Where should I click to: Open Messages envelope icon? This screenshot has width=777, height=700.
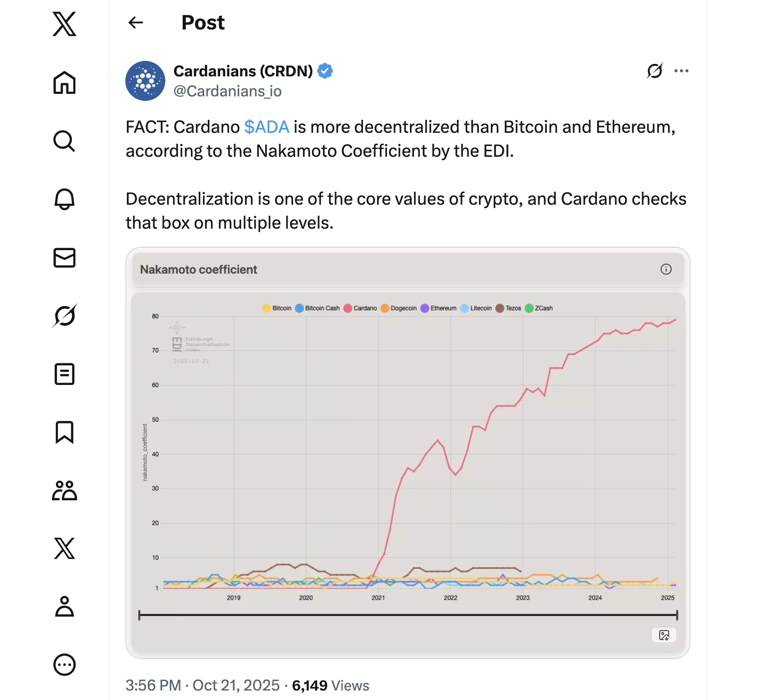coord(64,258)
